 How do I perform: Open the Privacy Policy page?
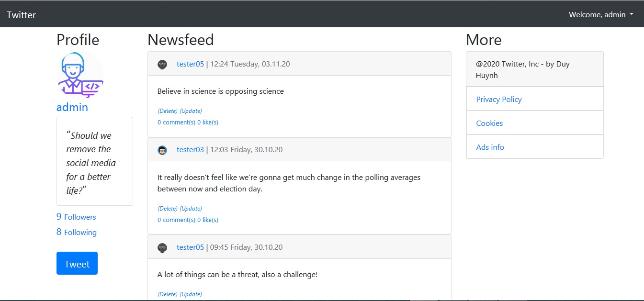point(499,99)
